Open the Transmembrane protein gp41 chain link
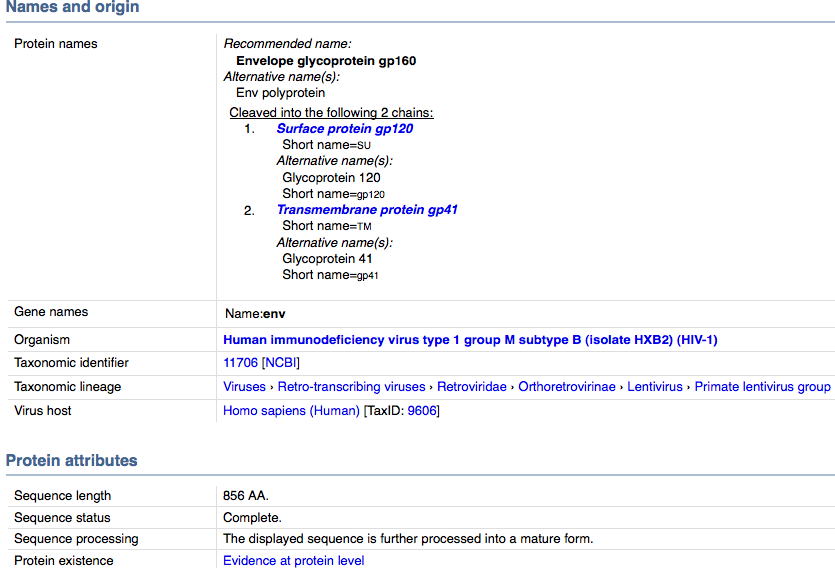 click(367, 210)
